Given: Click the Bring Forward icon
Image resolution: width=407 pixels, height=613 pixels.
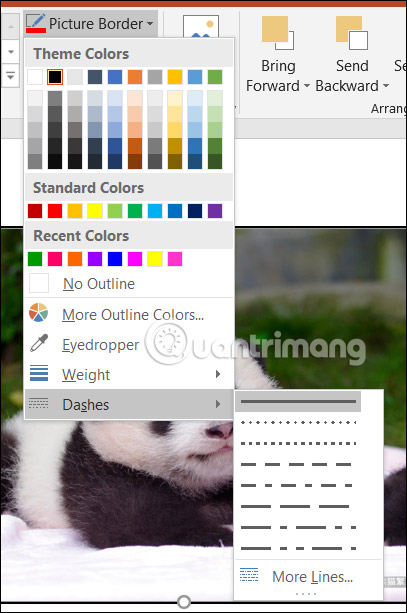Looking at the screenshot, I should [x=278, y=33].
